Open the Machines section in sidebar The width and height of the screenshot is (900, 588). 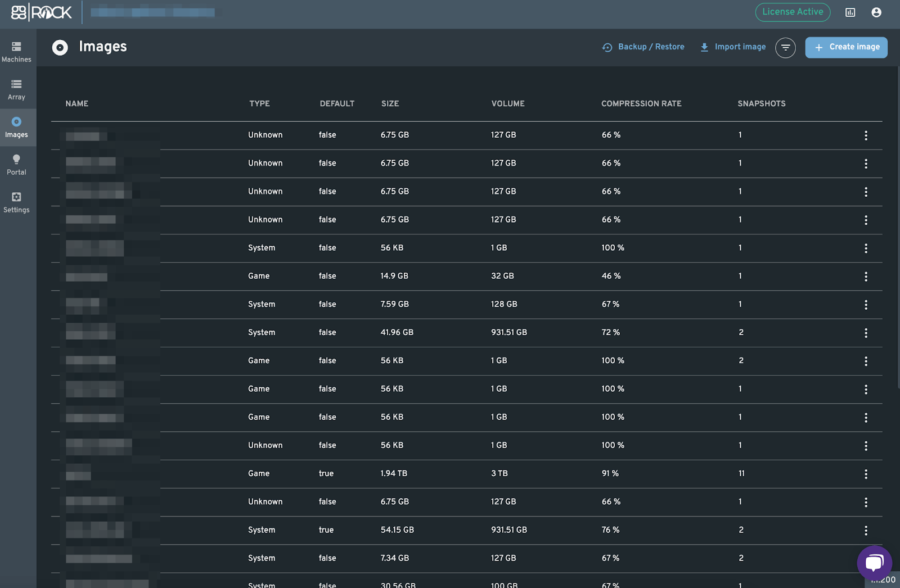pos(16,52)
